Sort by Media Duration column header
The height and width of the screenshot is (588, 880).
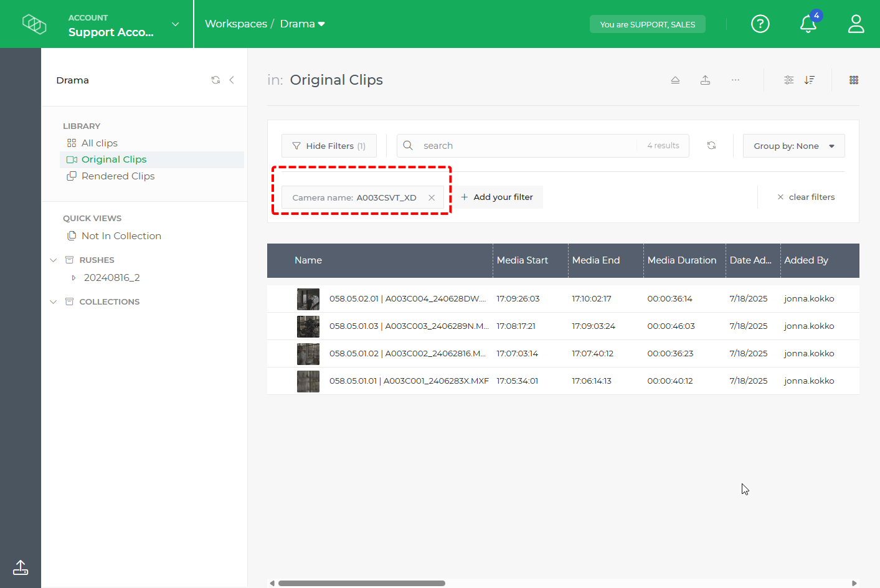click(682, 260)
